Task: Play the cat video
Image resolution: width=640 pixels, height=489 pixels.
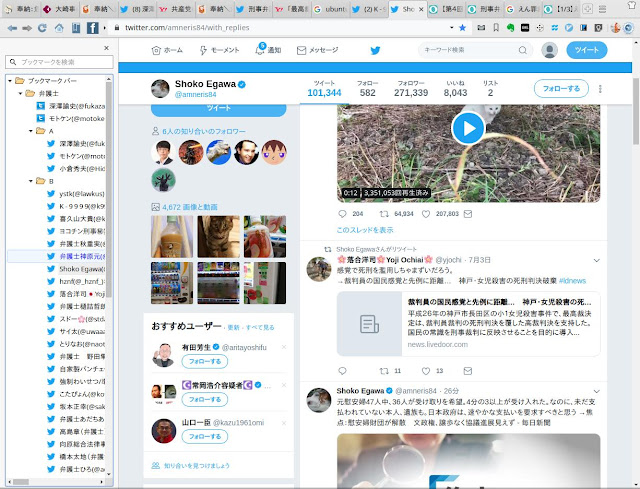Action: coord(468,128)
